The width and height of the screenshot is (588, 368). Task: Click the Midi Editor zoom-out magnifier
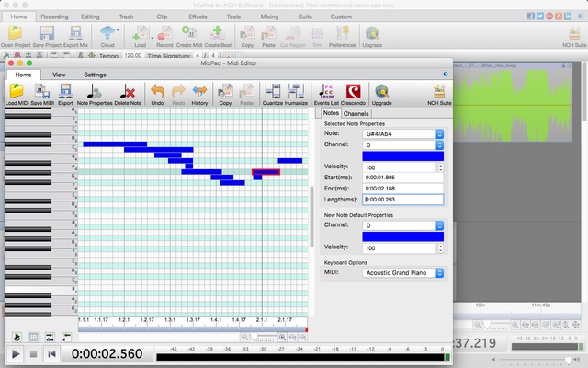(244, 338)
